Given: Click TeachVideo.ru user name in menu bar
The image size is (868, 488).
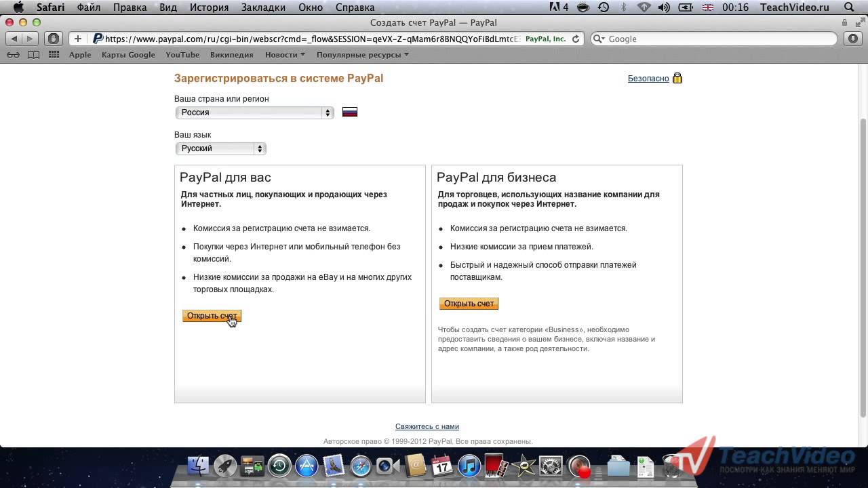Looking at the screenshot, I should pyautogui.click(x=795, y=7).
